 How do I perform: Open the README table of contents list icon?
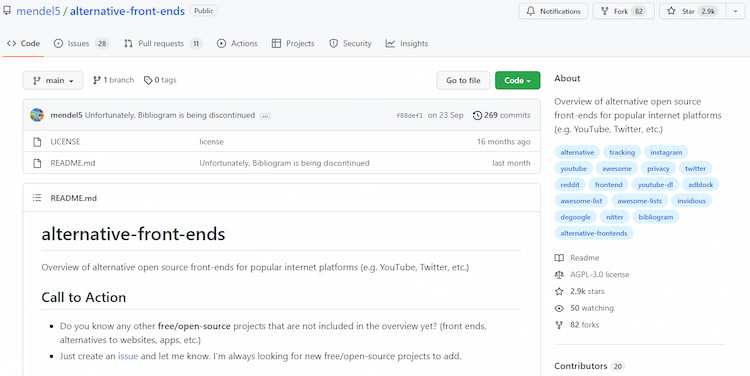coord(37,198)
